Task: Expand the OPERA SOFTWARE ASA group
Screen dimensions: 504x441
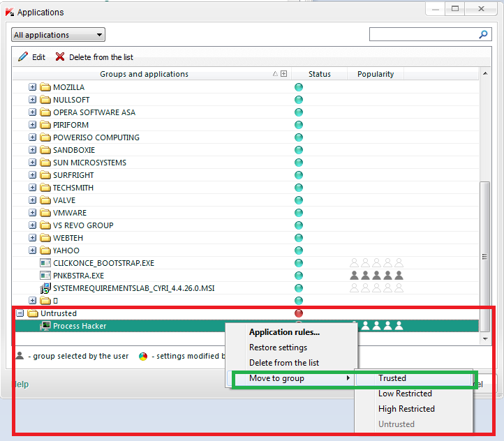Action: [33, 112]
